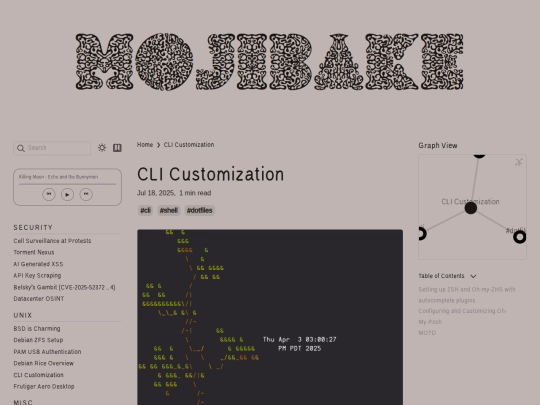Click the MOJIBAKE site logo
Image resolution: width=540 pixels, height=405 pixels.
point(270,62)
